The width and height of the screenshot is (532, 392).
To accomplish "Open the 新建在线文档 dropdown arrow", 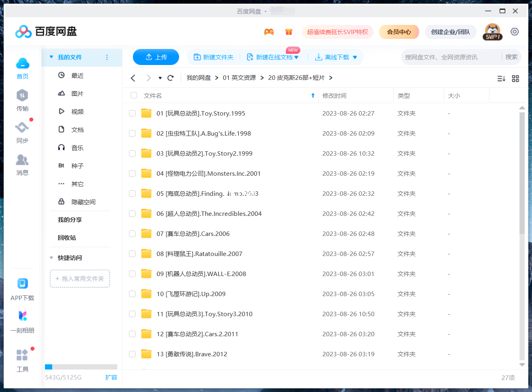I will pos(297,57).
